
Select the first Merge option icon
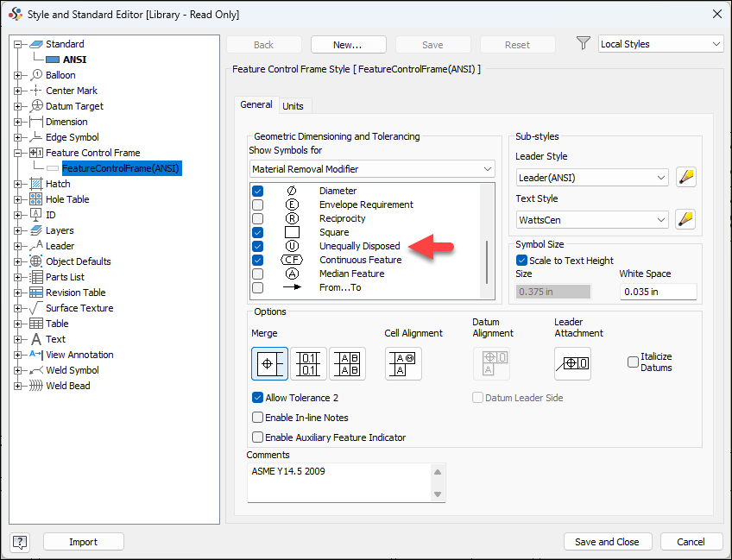pos(269,363)
